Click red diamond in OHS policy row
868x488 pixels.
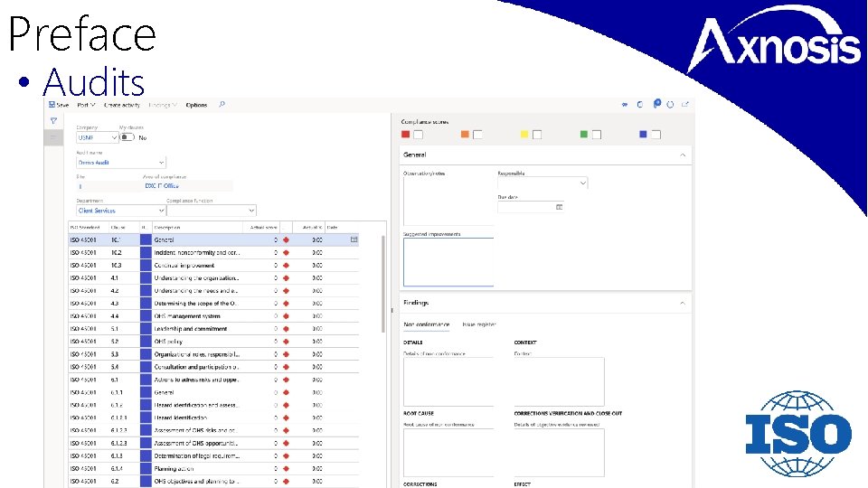(x=287, y=342)
